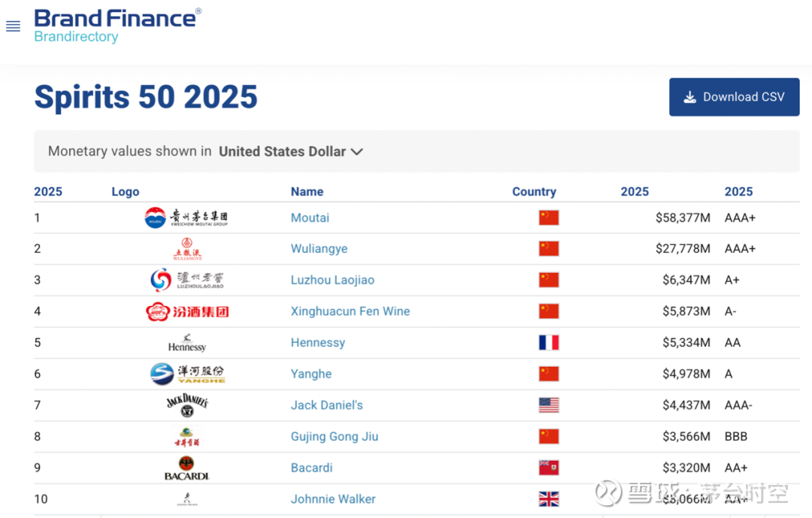
Task: Click the Bacardi logo
Action: pyautogui.click(x=187, y=468)
